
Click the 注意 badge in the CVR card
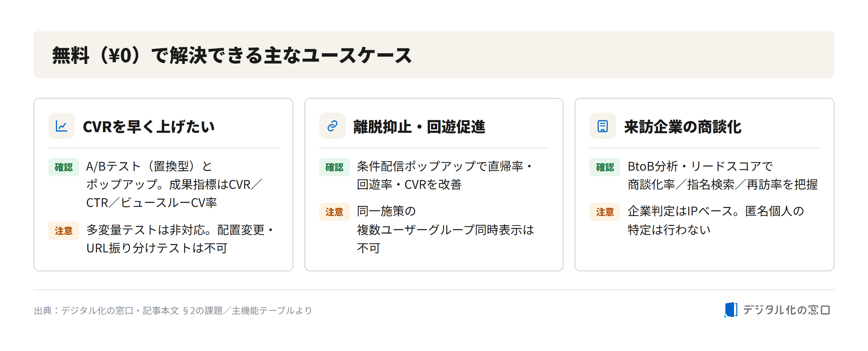pyautogui.click(x=64, y=231)
